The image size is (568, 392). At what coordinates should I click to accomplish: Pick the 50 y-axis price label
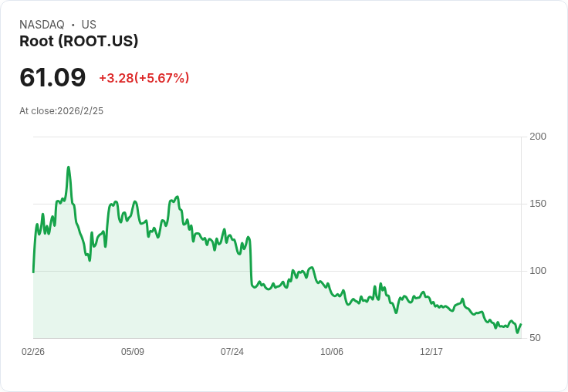coord(535,338)
